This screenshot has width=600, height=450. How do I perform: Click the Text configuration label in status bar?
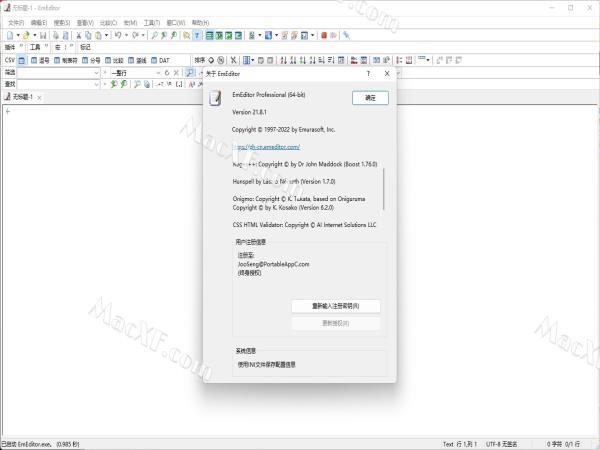pos(448,444)
